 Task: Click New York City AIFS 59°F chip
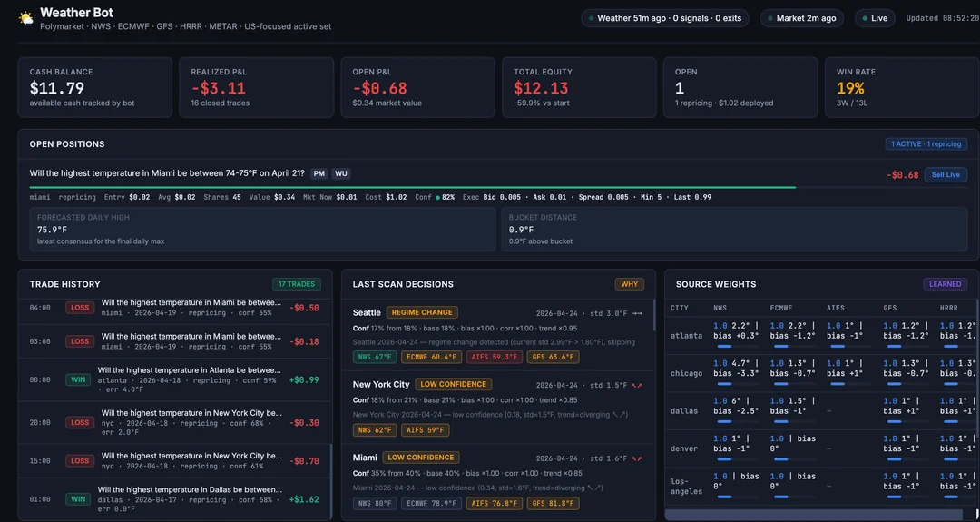tap(426, 430)
